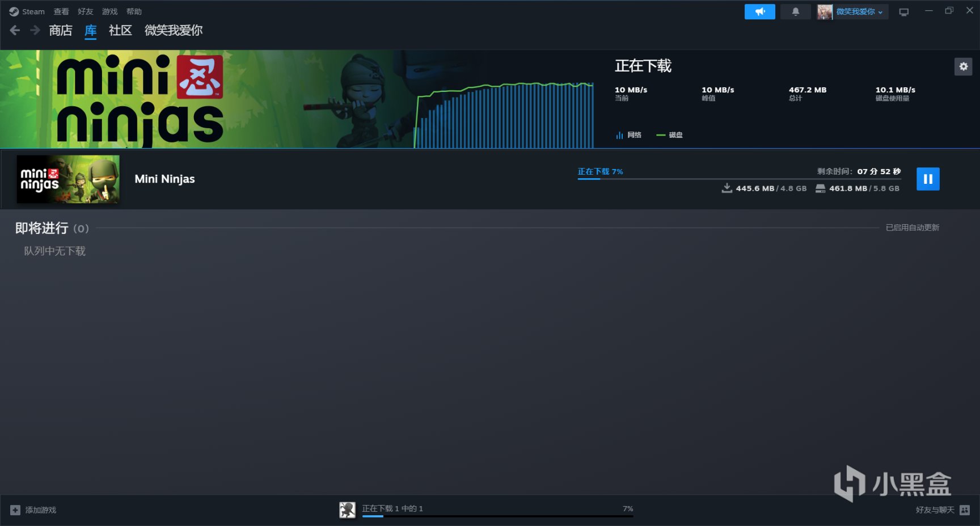Switch to the 库 tab

[x=91, y=30]
